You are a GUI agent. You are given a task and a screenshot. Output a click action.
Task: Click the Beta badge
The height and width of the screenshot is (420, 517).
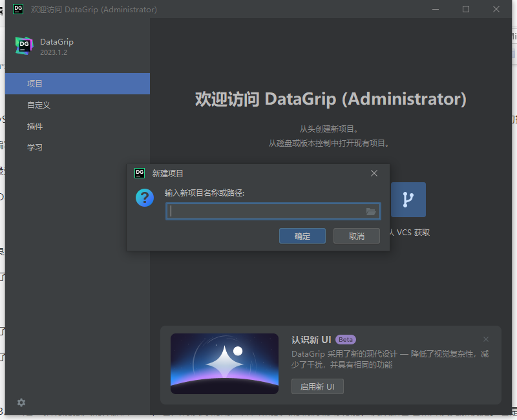(346, 340)
